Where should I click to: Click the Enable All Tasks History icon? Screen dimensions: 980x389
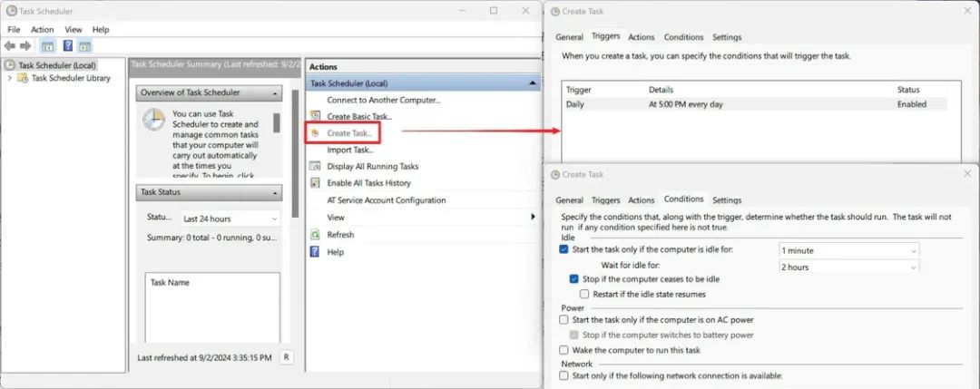pos(316,183)
